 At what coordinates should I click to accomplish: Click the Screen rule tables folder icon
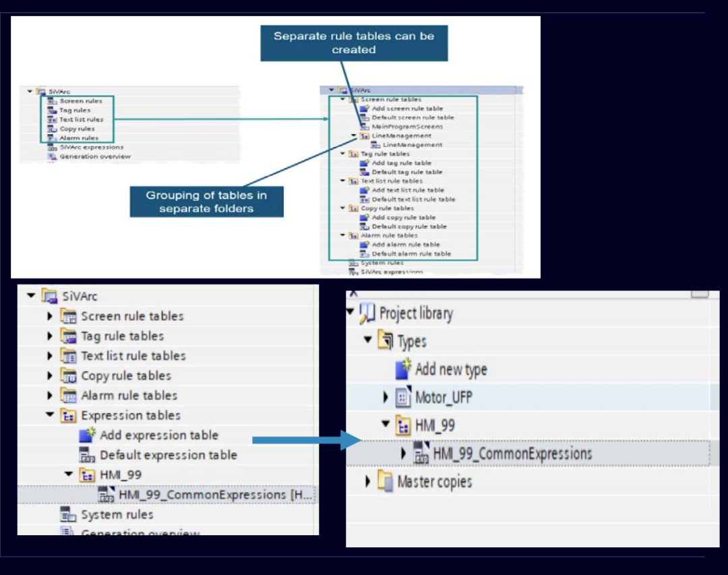coord(69,316)
